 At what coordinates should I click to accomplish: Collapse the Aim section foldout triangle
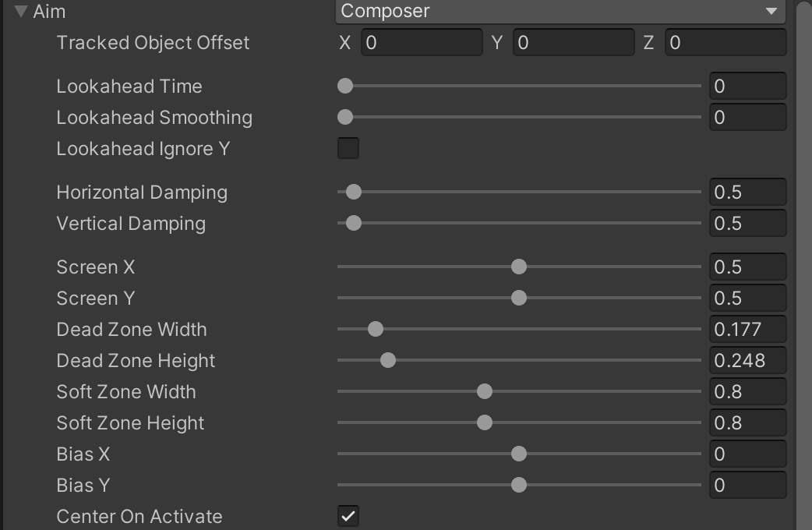pyautogui.click(x=21, y=12)
